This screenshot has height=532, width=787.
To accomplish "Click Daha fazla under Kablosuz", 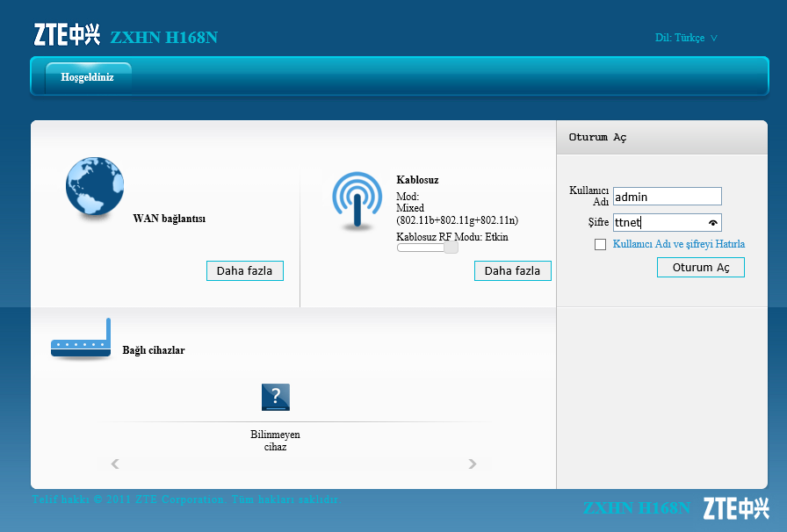I will [512, 271].
